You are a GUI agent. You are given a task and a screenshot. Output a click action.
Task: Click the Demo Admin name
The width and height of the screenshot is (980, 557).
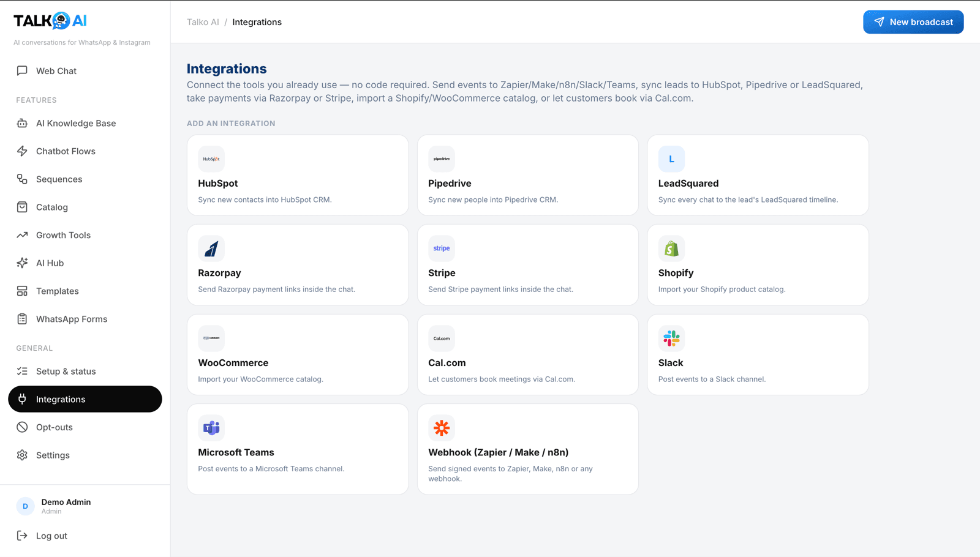(66, 502)
